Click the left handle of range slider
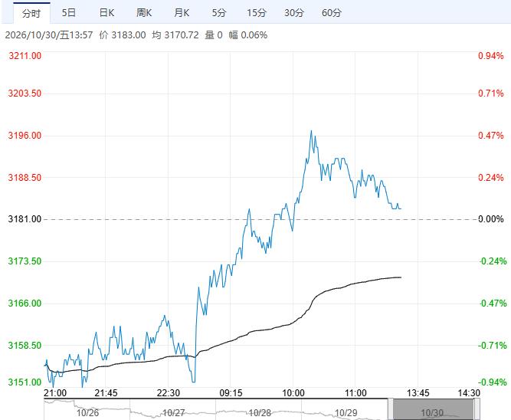The height and width of the screenshot is (420, 511). (x=391, y=409)
